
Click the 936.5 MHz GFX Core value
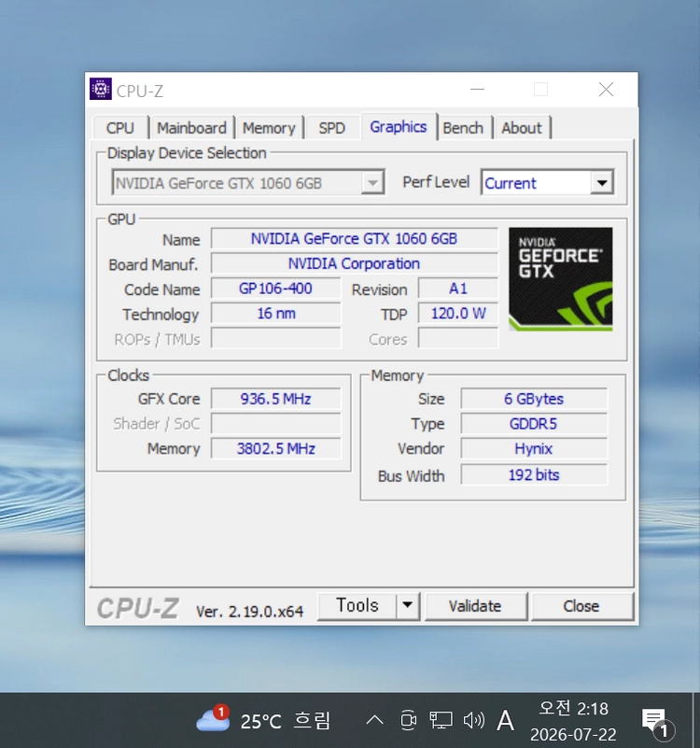(275, 399)
